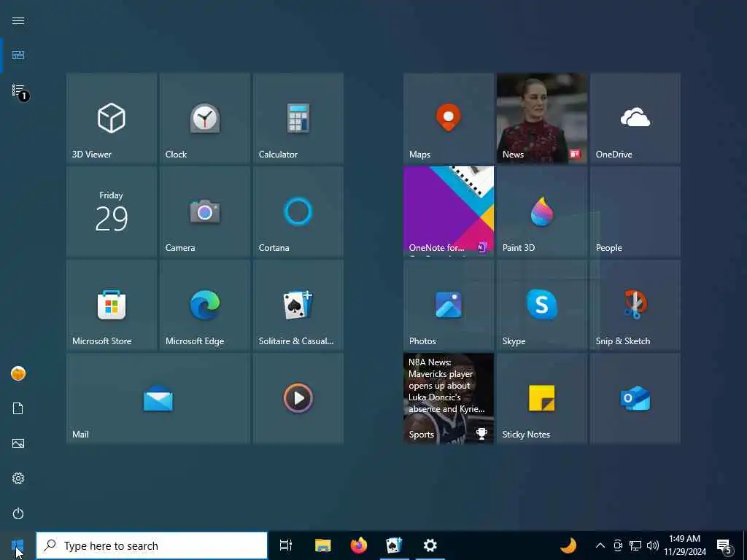
Task: Launch Skype from its tile
Action: click(542, 305)
